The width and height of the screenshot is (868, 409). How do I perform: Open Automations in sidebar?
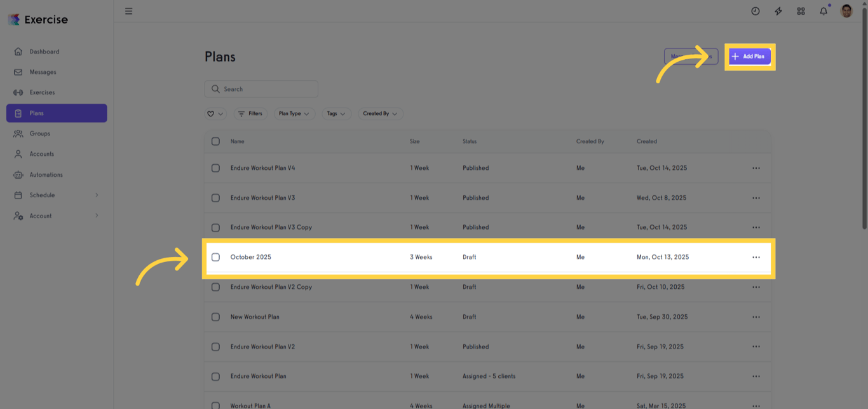pos(57,174)
